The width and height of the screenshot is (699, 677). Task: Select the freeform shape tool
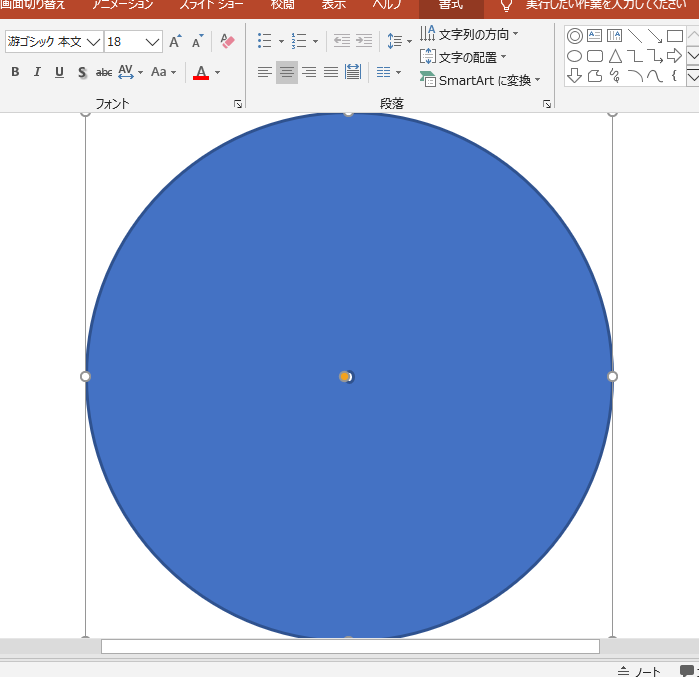595,76
